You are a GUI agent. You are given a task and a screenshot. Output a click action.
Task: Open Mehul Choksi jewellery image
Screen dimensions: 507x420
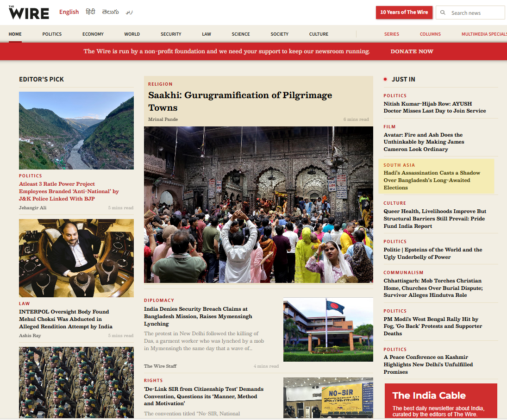(x=76, y=258)
